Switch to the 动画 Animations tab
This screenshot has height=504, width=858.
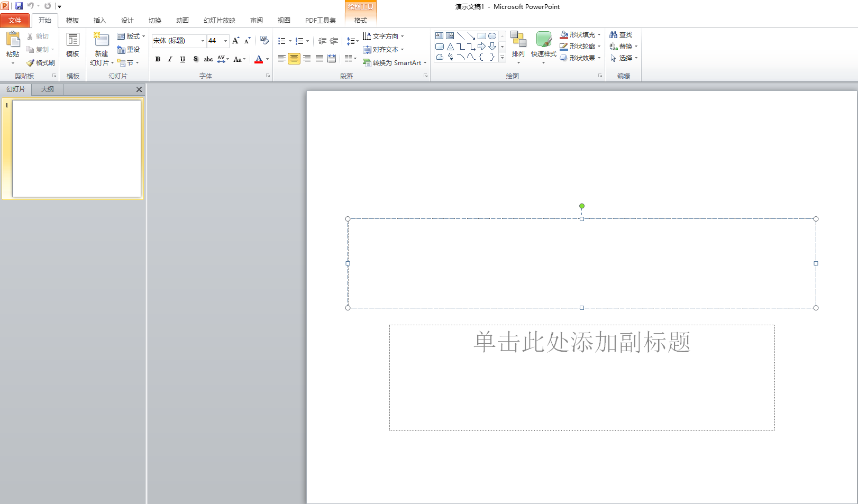click(x=182, y=21)
